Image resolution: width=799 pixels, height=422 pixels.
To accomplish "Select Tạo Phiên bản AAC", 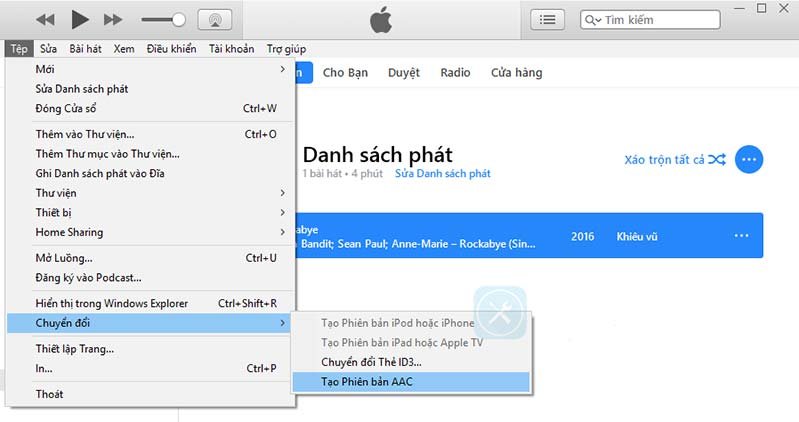I will (412, 382).
